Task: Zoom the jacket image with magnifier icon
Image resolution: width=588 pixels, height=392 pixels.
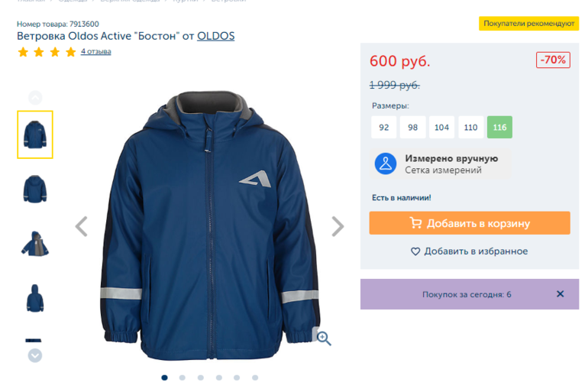Action: (324, 339)
